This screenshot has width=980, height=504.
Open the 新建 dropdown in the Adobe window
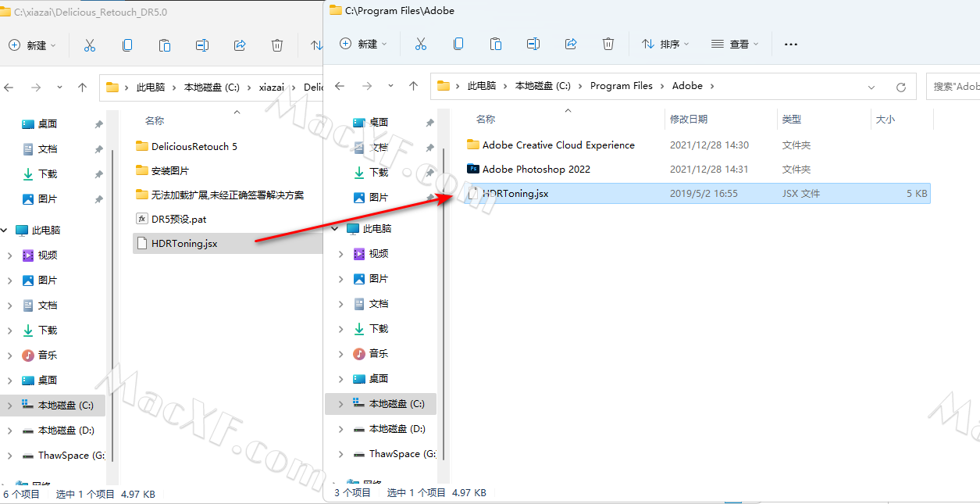click(364, 44)
